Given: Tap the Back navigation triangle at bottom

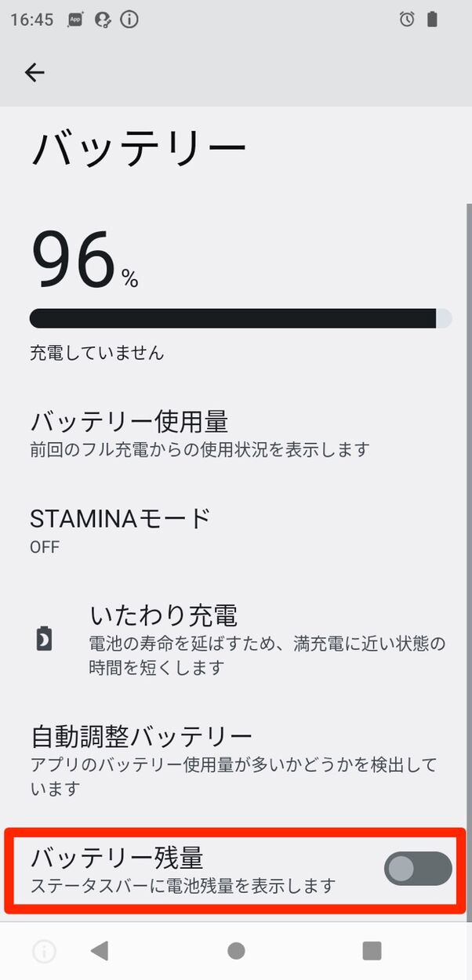Looking at the screenshot, I should click(100, 952).
